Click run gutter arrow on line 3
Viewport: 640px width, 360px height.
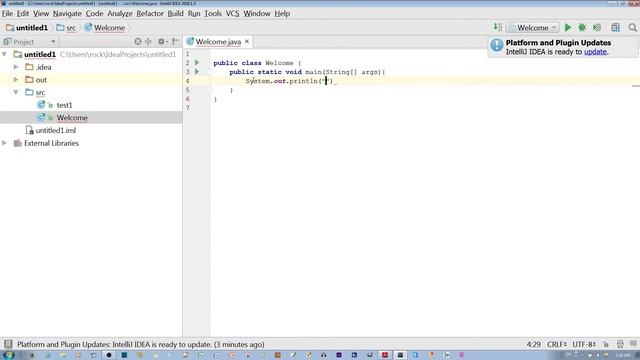coord(197,72)
